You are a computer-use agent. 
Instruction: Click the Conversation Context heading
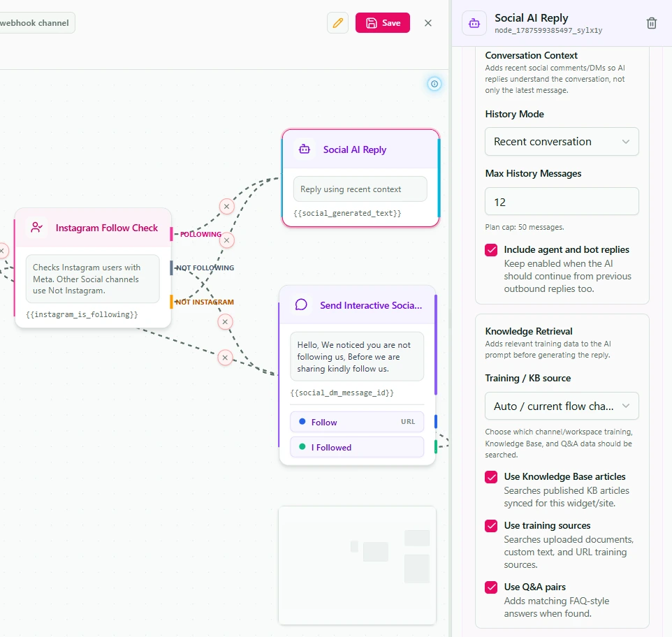point(531,55)
